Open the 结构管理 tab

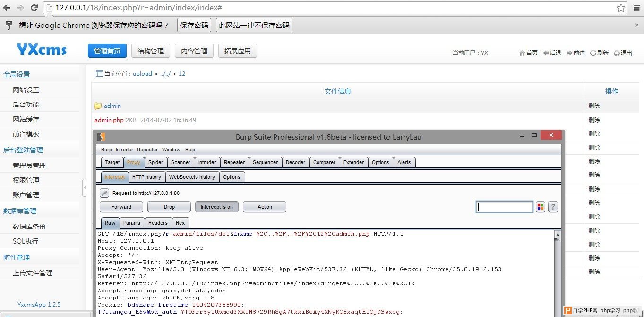151,51
